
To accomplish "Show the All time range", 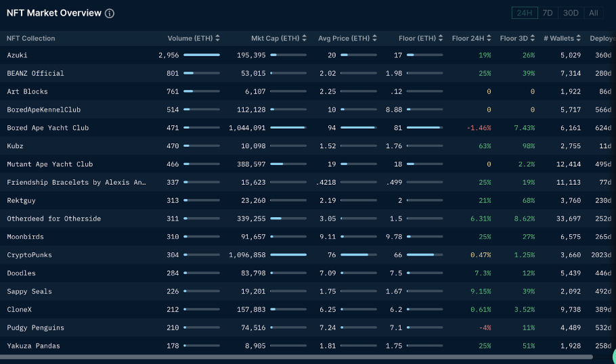I will [x=594, y=13].
